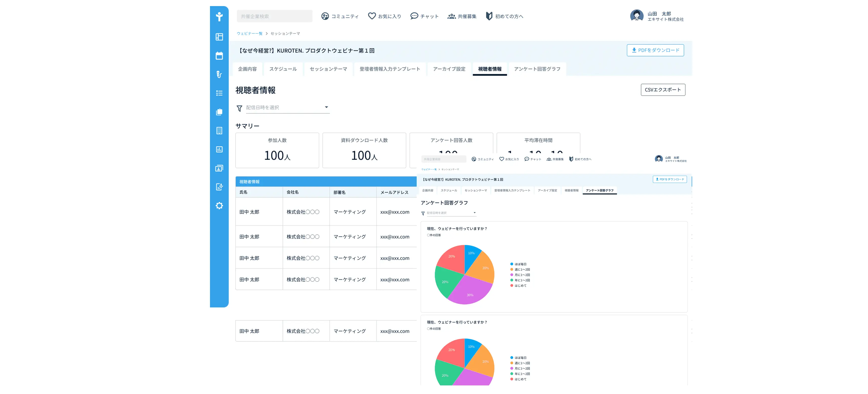The height and width of the screenshot is (394, 868).
Task: Click the 会社名 column header
Action: pyautogui.click(x=306, y=192)
